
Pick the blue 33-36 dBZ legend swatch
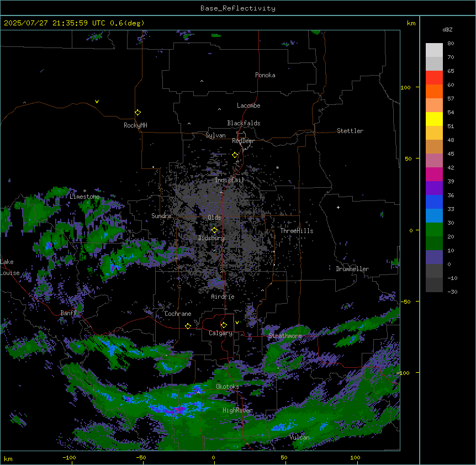click(x=434, y=202)
